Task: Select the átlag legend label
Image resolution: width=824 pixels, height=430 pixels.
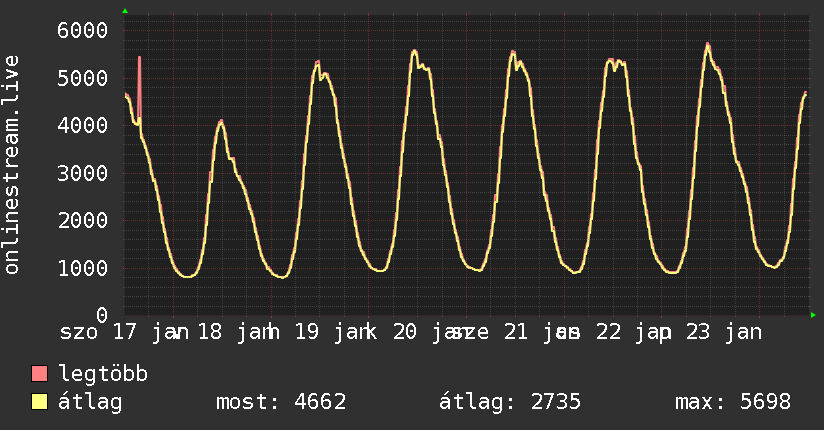Action: (90, 402)
